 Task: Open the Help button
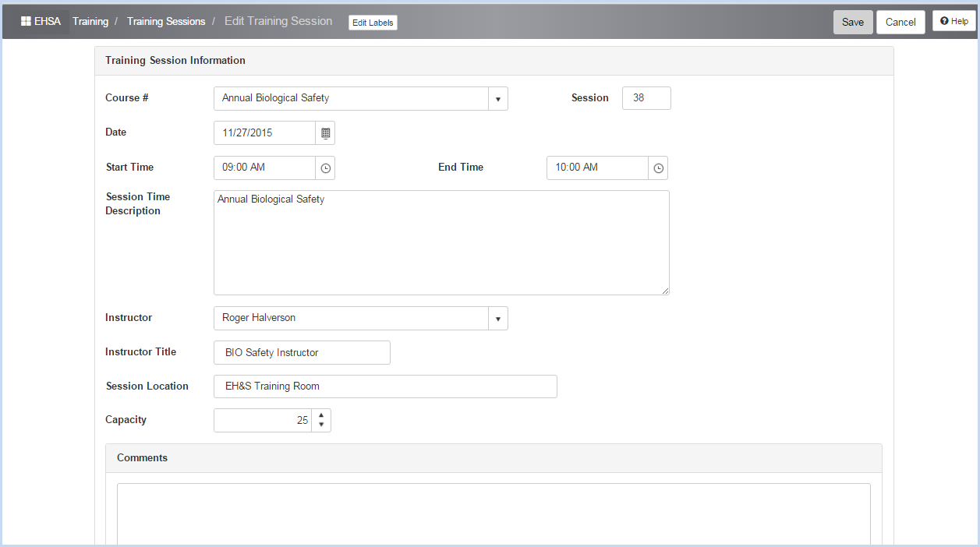tap(954, 21)
